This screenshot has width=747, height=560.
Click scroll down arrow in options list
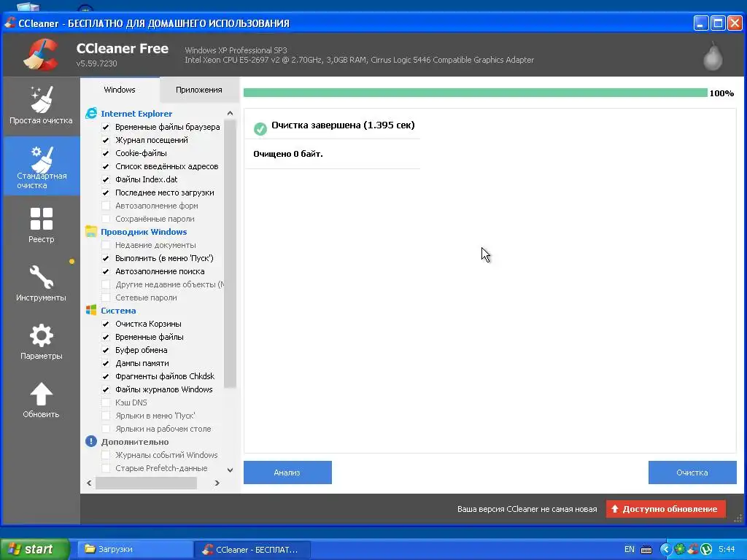coord(230,470)
